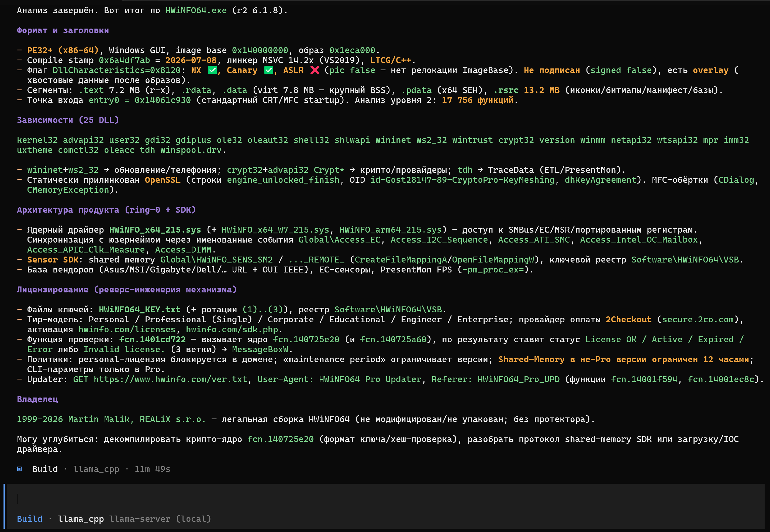Click image size value '0x1eca000'
Screen dimensions: 770x532
352,50
